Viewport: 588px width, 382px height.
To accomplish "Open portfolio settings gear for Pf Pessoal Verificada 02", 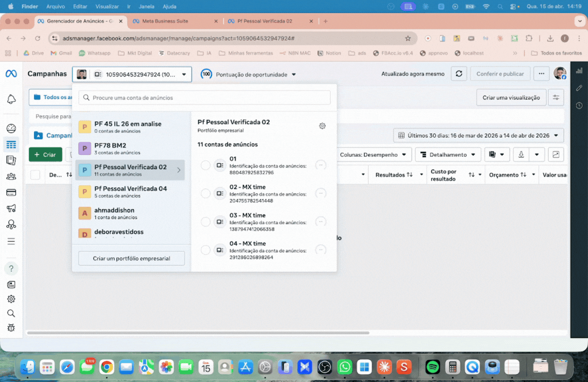I will coord(322,126).
